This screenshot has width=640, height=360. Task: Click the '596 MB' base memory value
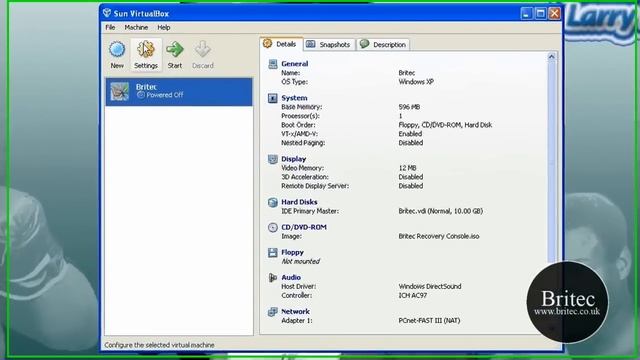tap(409, 107)
